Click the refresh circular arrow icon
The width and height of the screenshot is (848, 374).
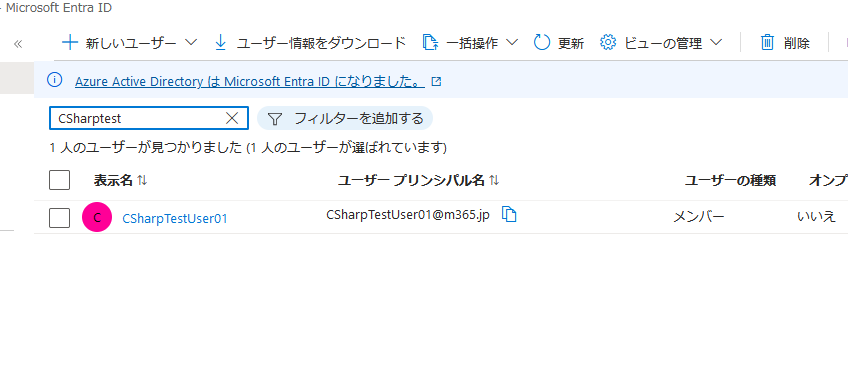(x=542, y=43)
